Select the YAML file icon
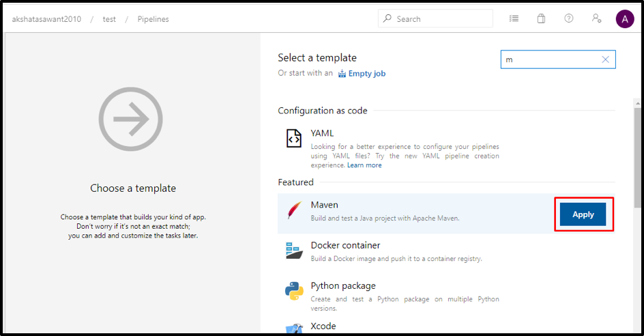Viewport: 644px width, 336px height. pos(293,139)
